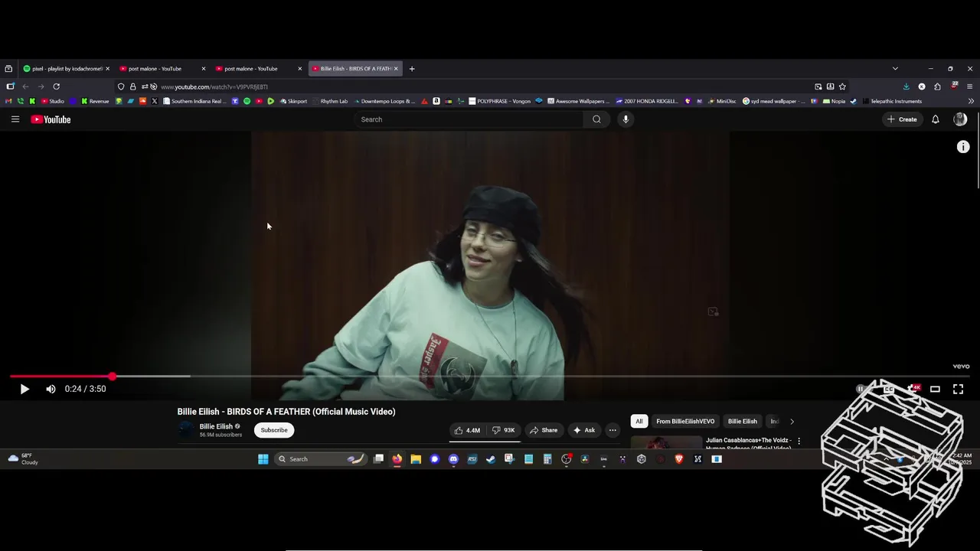Viewport: 980px width, 551px height.
Task: Play the Billie Eilish video
Action: (24, 389)
